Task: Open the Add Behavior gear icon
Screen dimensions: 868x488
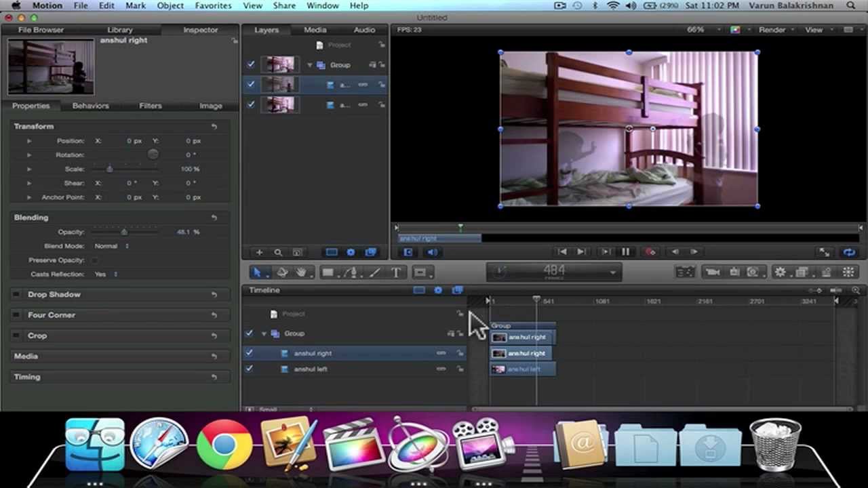Action: click(x=781, y=272)
